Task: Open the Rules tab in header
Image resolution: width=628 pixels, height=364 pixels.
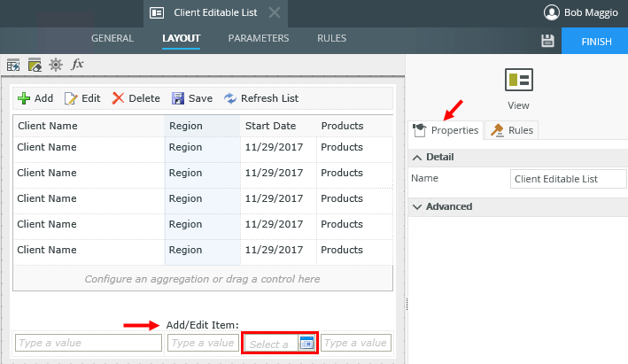Action: (x=331, y=38)
